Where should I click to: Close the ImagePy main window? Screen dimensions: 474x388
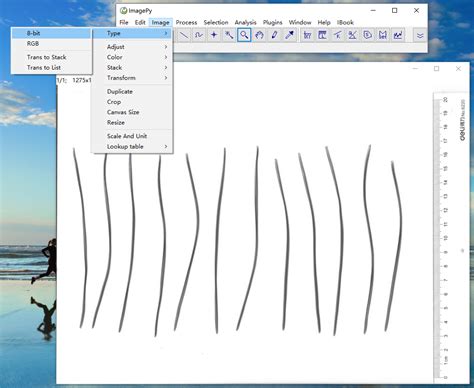click(x=416, y=11)
